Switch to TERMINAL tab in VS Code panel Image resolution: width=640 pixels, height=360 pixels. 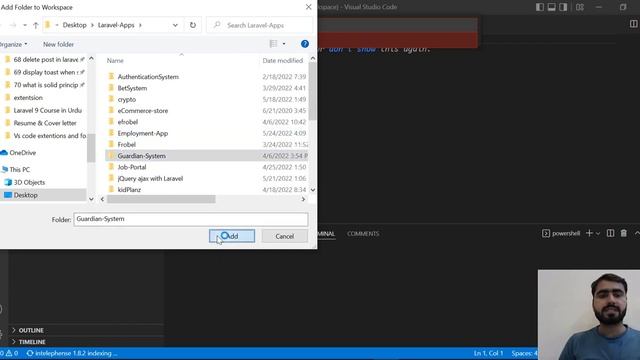(x=326, y=233)
